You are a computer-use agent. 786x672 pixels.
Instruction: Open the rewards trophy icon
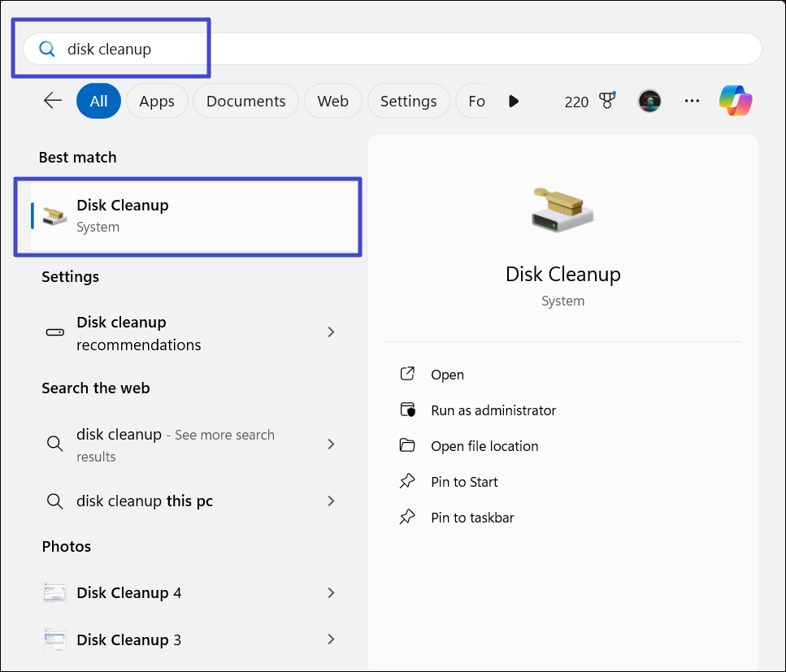click(x=606, y=101)
